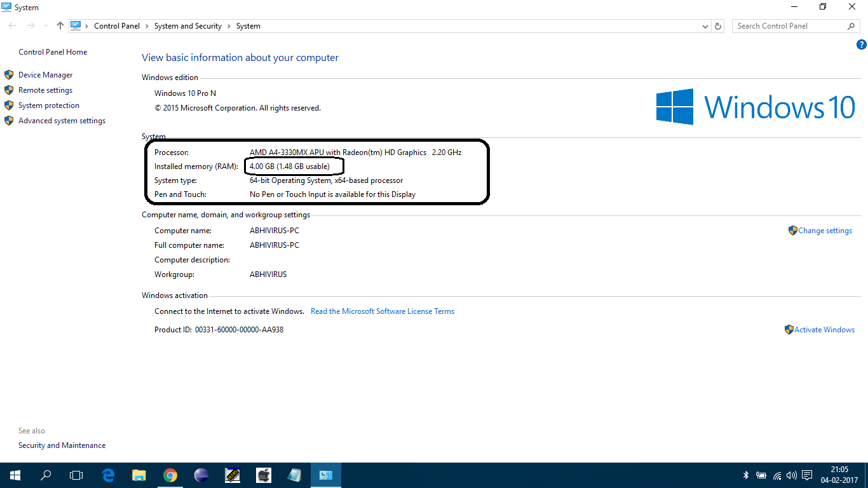This screenshot has height=488, width=868.
Task: Click the No Pen or Touch Input text
Action: click(333, 194)
